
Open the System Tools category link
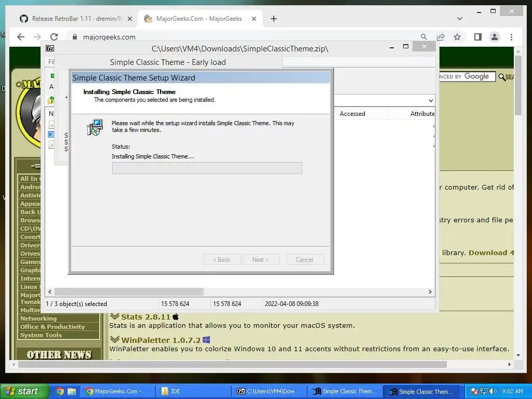pos(41,335)
